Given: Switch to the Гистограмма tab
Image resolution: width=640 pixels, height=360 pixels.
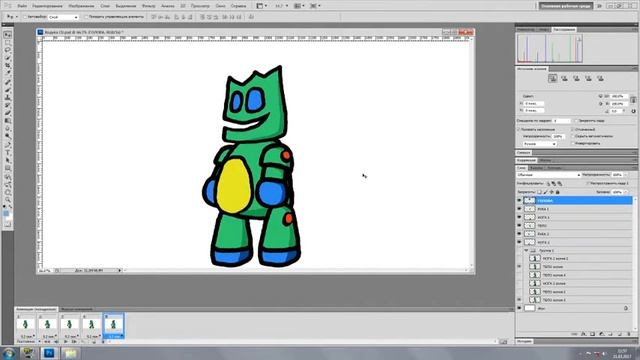Looking at the screenshot, I should 564,29.
